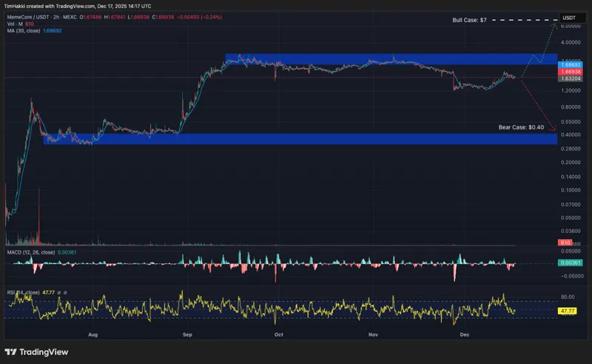
Task: Select the MA (30, close) indicator legend
Action: pyautogui.click(x=24, y=30)
